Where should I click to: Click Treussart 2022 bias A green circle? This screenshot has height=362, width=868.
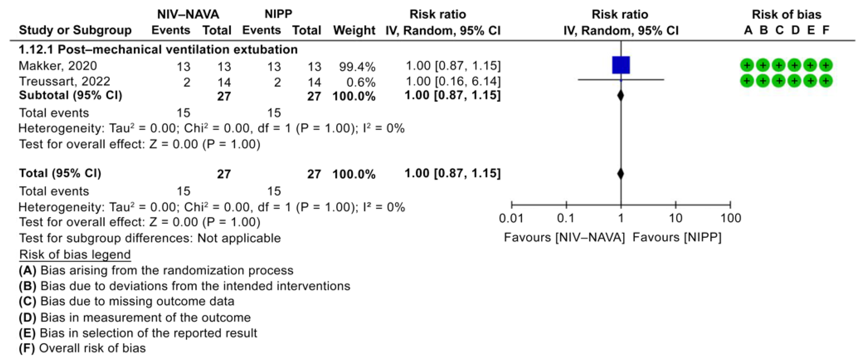747,81
